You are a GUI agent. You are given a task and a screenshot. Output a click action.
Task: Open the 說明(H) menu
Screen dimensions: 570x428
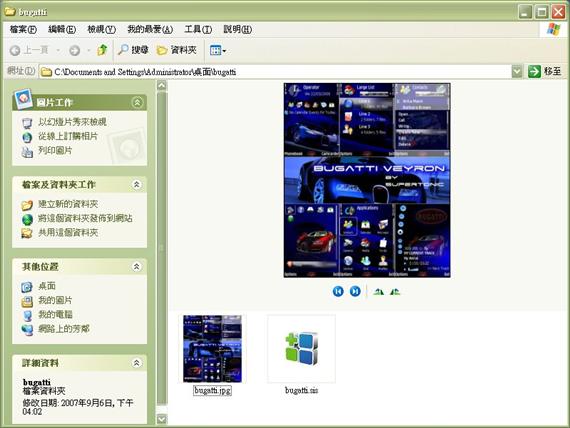[x=237, y=29]
